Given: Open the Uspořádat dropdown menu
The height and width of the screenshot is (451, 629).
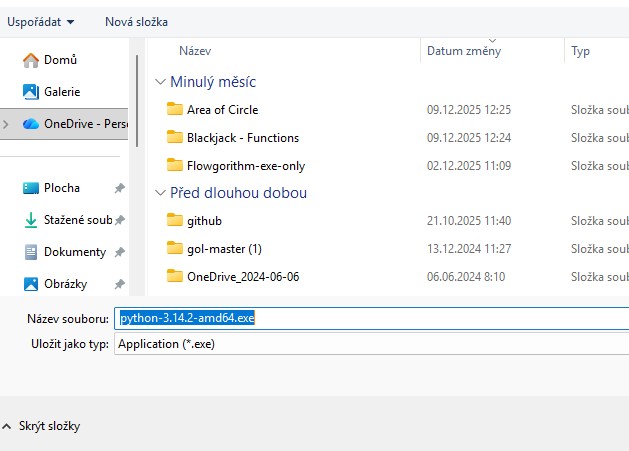Looking at the screenshot, I should tap(41, 22).
